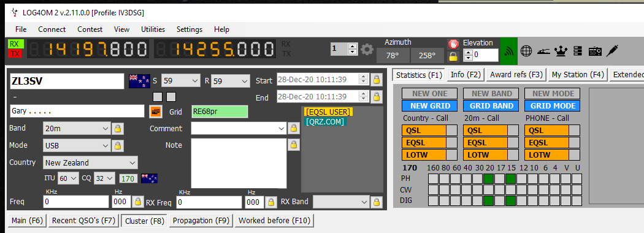The image size is (644, 233).
Task: Open the globe web icon
Action: point(526,51)
